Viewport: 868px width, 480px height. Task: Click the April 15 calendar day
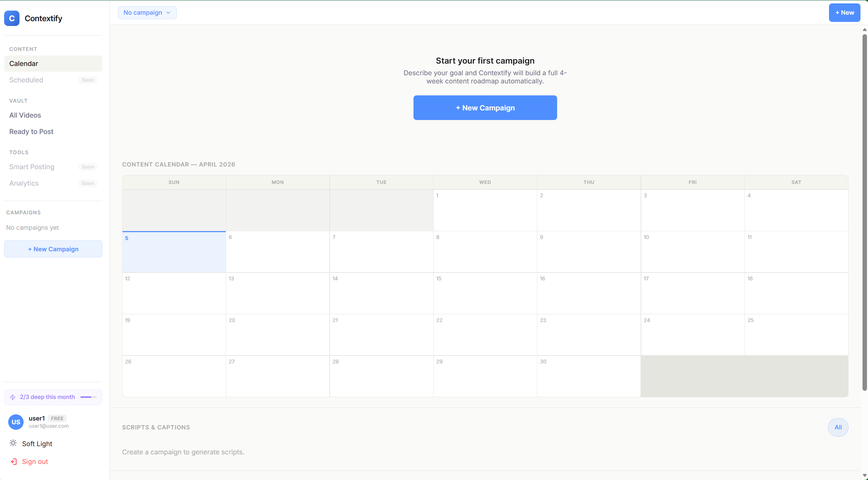[x=485, y=293]
